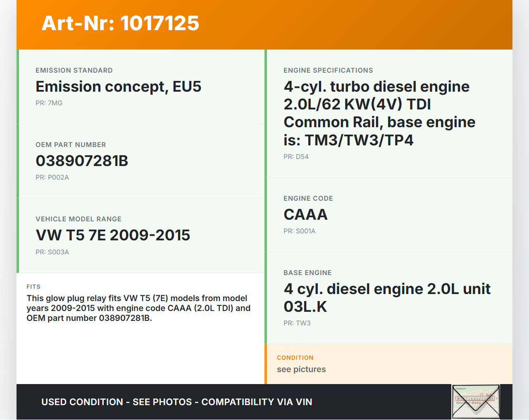Select the "EMISSION STANDARD" section label

74,70
